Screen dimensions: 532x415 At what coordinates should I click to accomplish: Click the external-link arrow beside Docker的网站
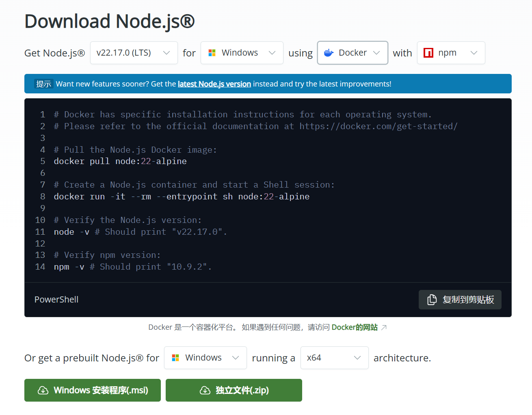pyautogui.click(x=383, y=326)
